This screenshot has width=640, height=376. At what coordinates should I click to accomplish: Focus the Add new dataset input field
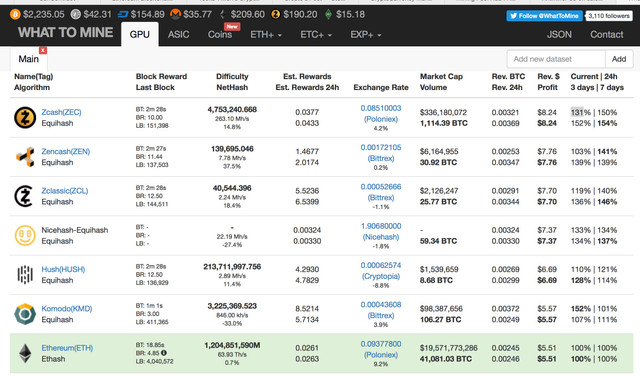556,59
